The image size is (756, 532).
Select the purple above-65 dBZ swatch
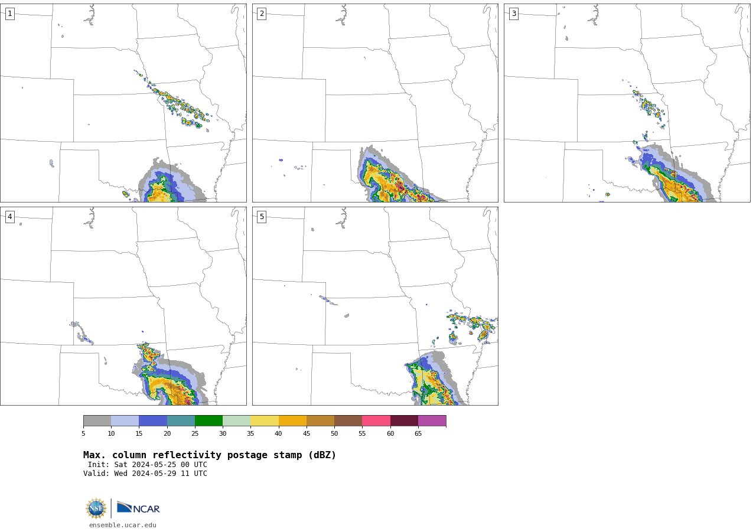click(x=432, y=420)
